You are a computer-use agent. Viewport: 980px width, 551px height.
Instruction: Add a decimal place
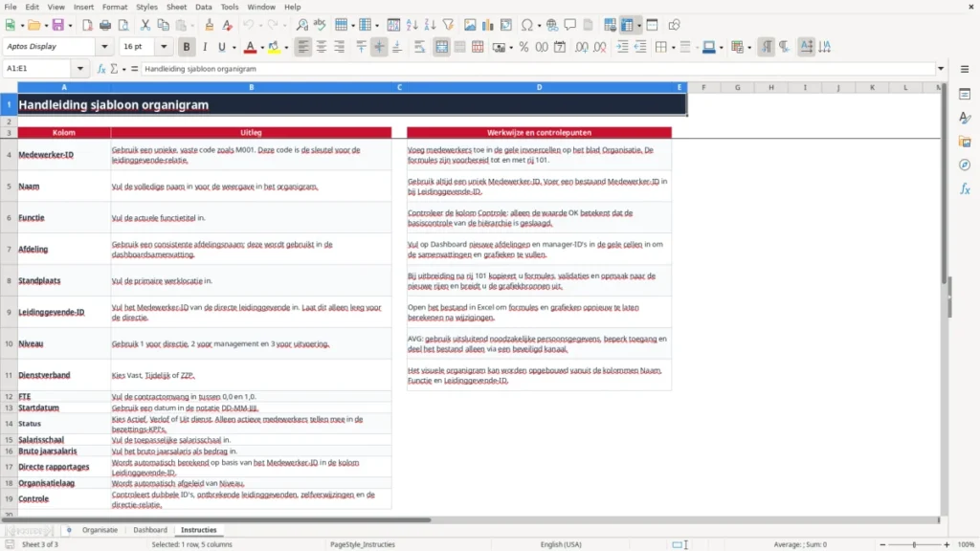click(581, 47)
